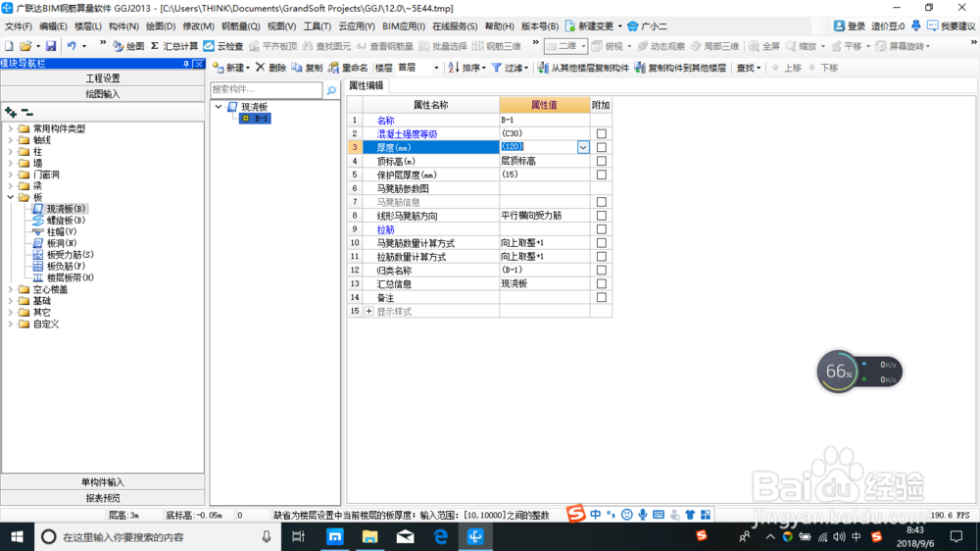Tick the 保护层厚度 附加 checkbox
Viewport: 980px width, 551px height.
tap(602, 175)
